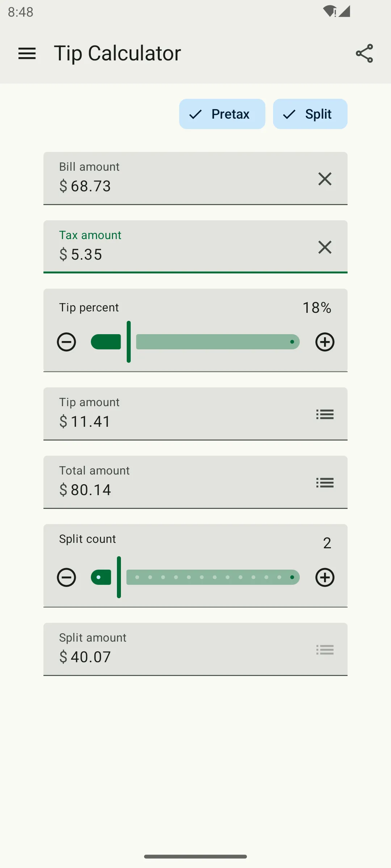Tap the Wi-Fi status bar icon
Image resolution: width=391 pixels, height=868 pixels.
pos(330,11)
